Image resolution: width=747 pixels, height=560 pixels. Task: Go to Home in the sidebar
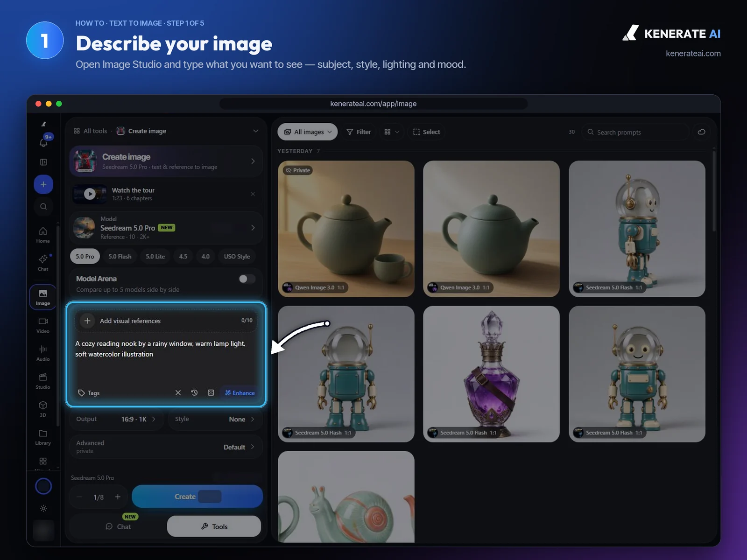[43, 235]
